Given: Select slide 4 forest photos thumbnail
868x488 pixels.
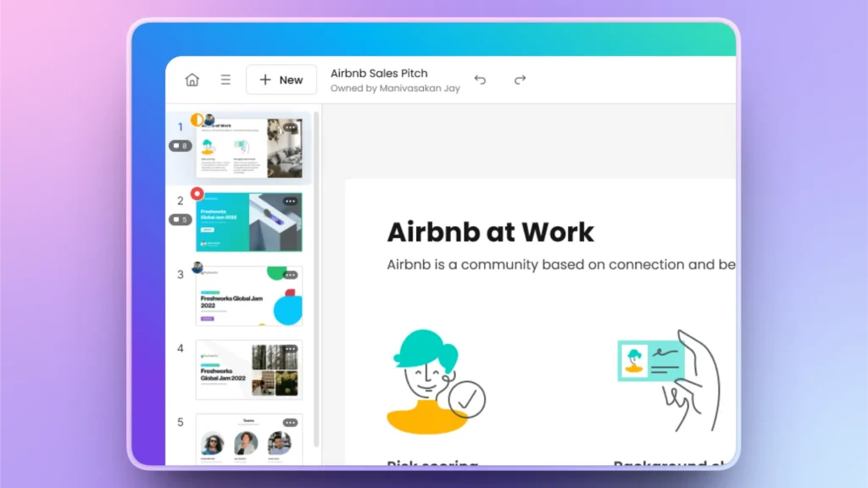Looking at the screenshot, I should (x=249, y=369).
